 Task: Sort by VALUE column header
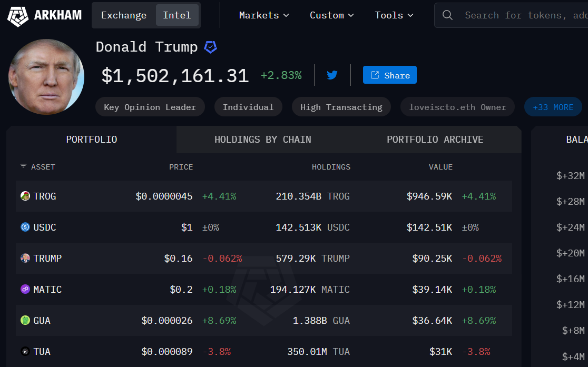pyautogui.click(x=440, y=167)
